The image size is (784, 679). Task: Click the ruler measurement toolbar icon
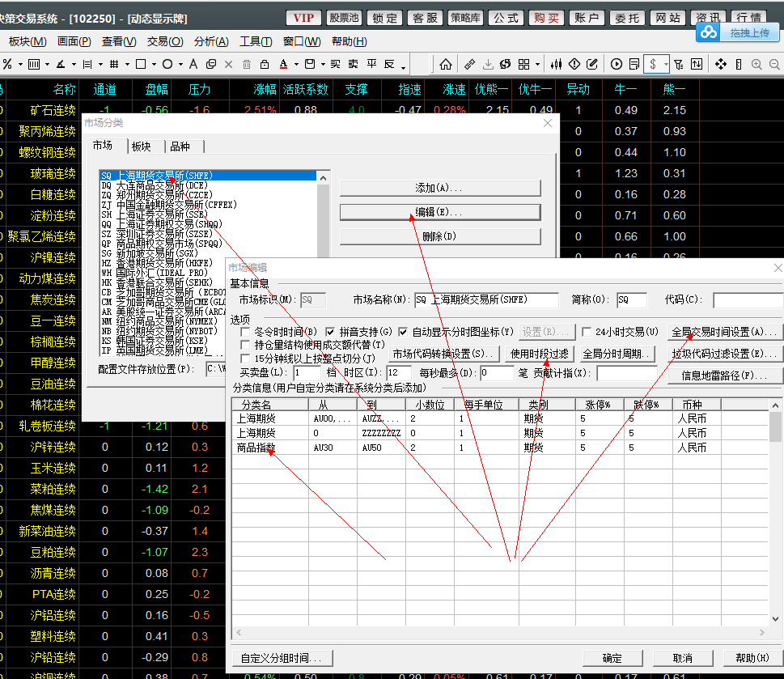click(469, 65)
